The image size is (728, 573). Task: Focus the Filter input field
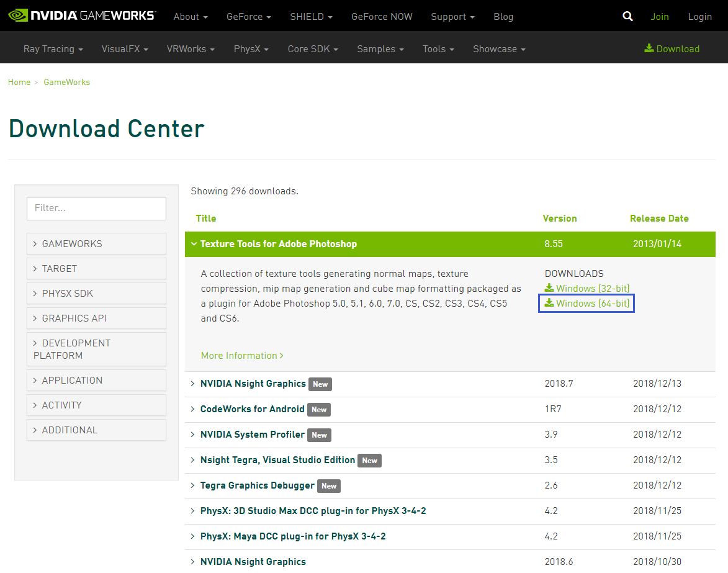pos(97,209)
